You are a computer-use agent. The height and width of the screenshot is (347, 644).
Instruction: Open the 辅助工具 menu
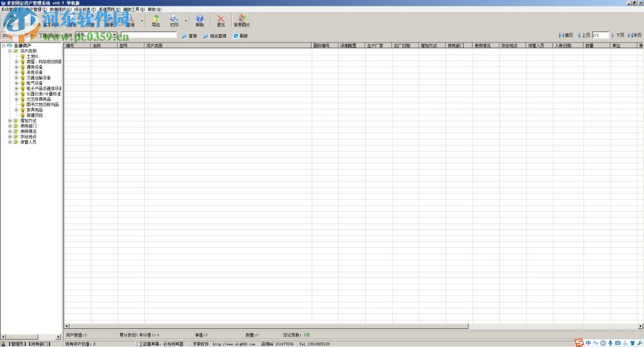click(134, 10)
